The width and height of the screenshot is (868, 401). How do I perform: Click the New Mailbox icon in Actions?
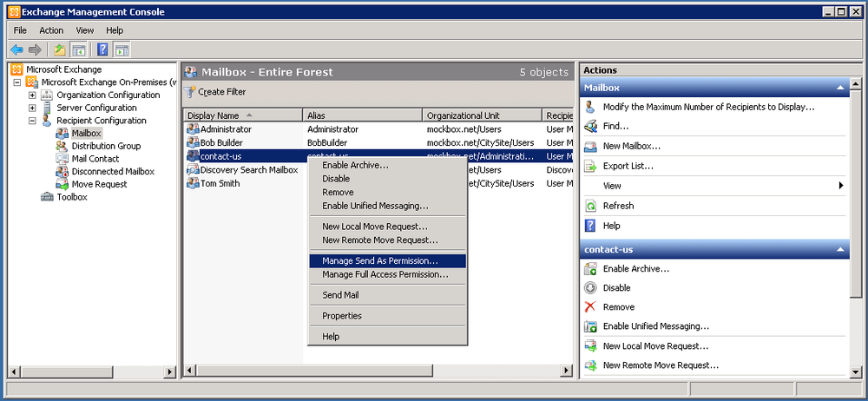click(x=590, y=146)
